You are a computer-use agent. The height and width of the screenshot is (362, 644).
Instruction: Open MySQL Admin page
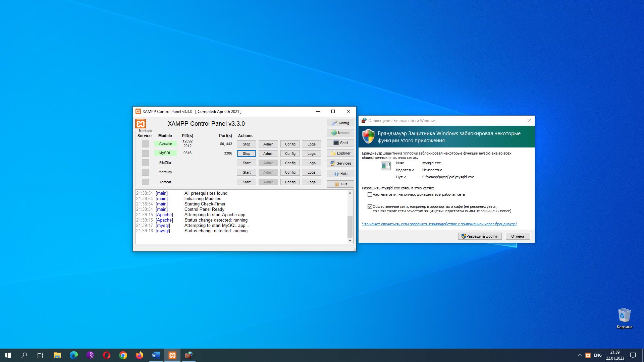pos(268,154)
